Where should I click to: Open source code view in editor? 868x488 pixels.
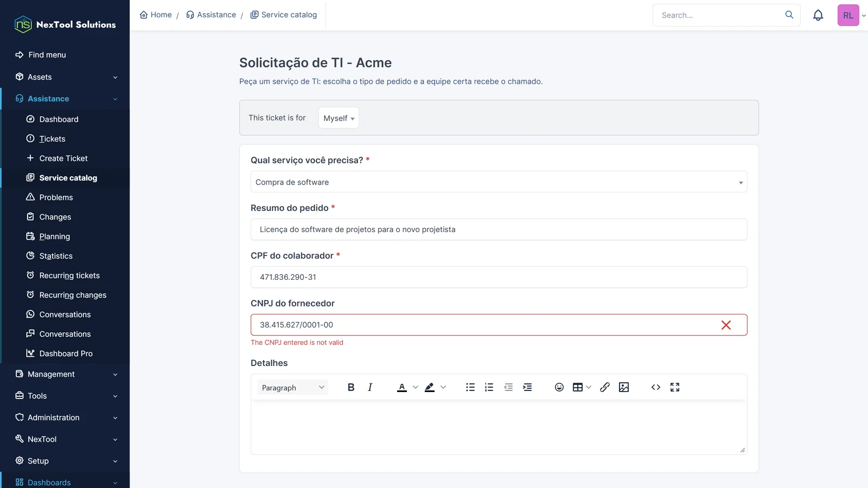[656, 387]
